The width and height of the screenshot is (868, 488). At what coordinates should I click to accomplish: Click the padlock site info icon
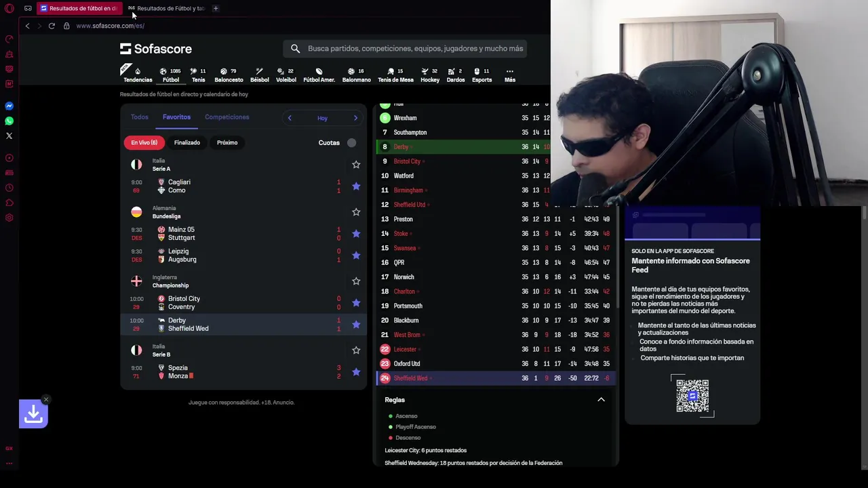[x=66, y=26]
